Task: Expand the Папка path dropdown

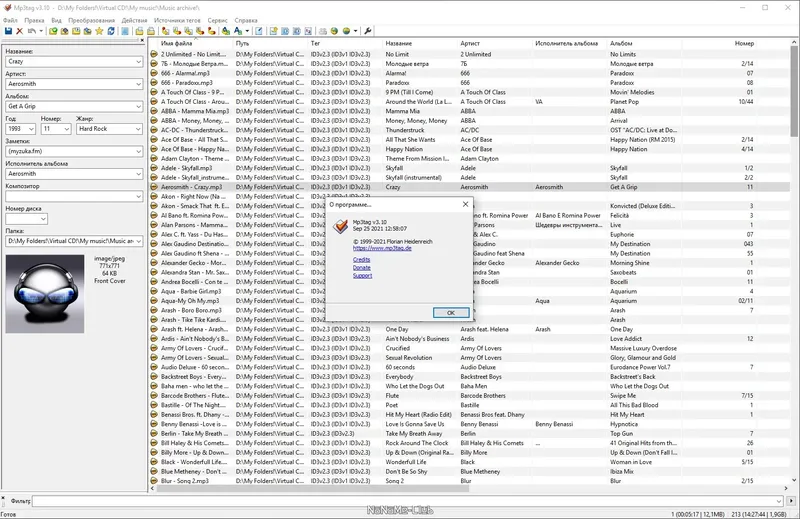Action: pos(138,241)
